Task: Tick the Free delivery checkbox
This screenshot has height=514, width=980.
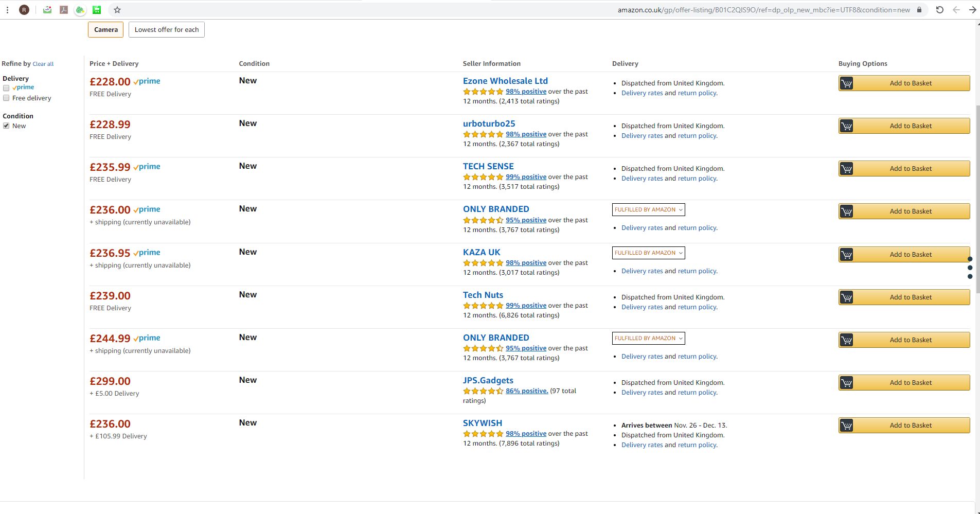Action: pos(6,98)
